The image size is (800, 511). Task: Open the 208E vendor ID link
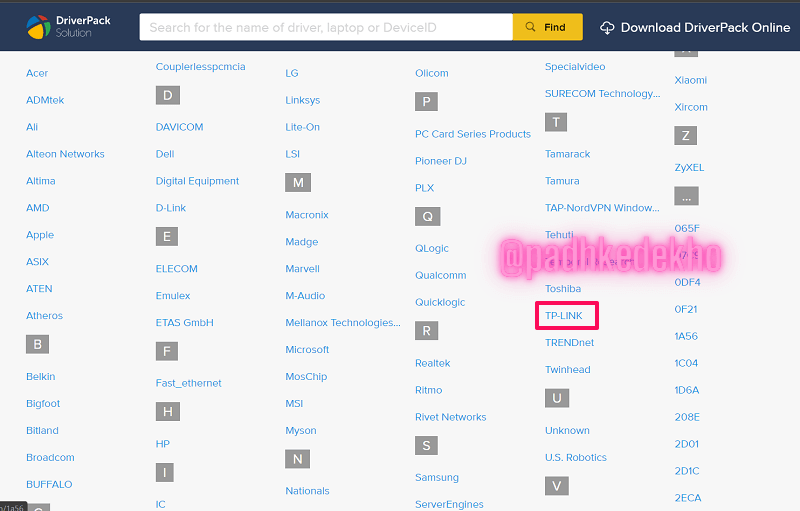687,417
